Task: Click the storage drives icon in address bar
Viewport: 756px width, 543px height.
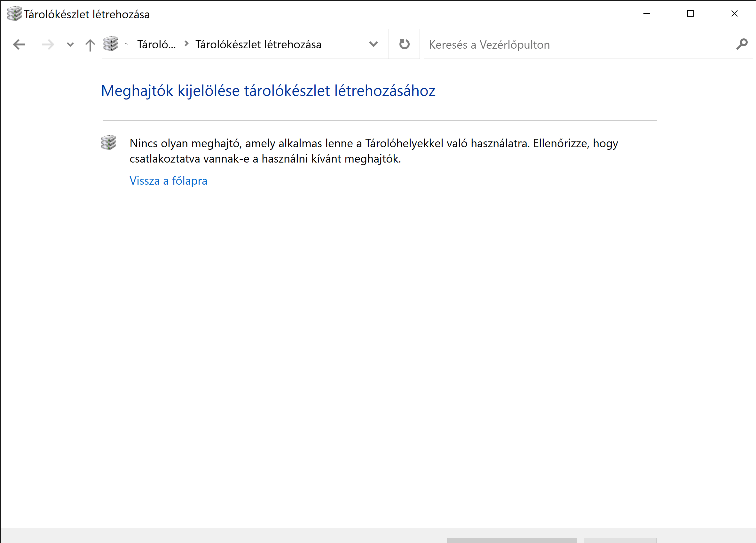Action: (x=111, y=44)
